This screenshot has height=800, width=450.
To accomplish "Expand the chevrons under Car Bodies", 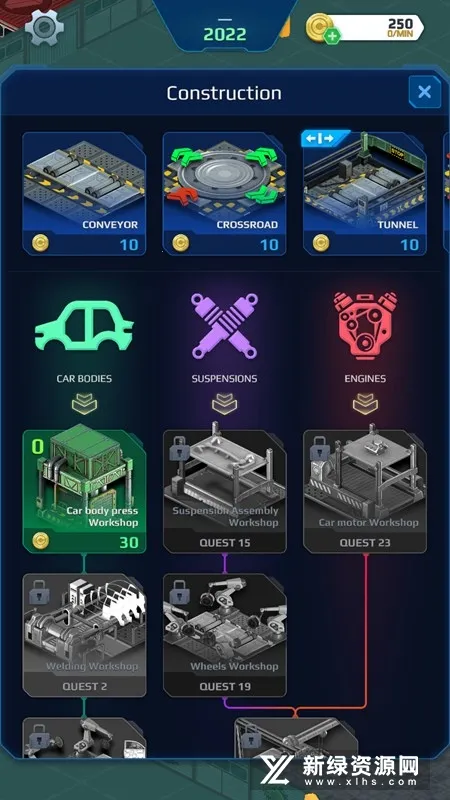I will point(84,404).
